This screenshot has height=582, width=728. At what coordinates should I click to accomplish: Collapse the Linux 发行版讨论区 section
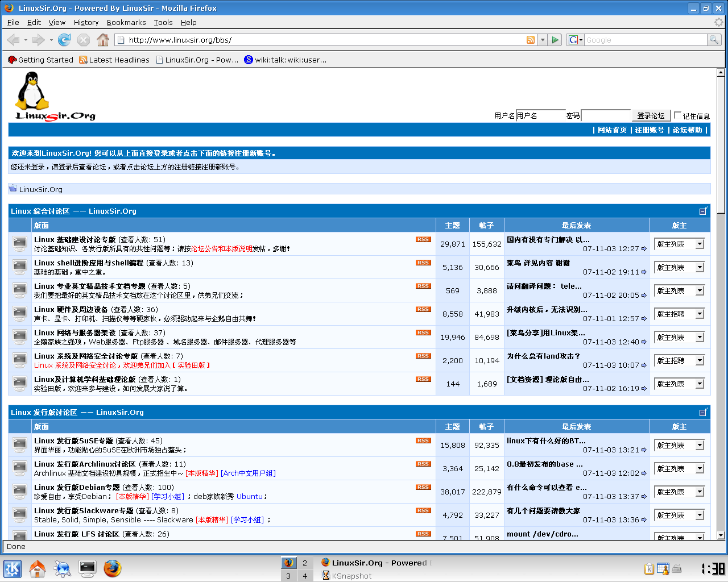point(704,412)
